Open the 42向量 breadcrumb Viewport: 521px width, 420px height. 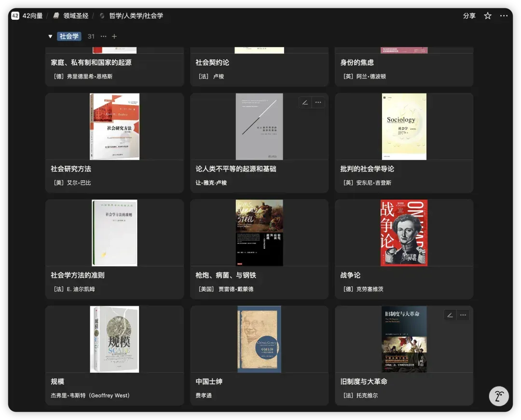[33, 15]
